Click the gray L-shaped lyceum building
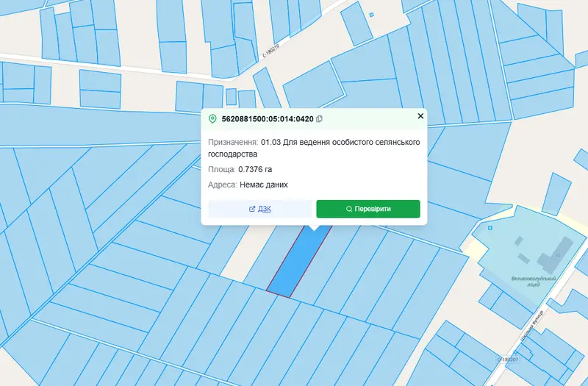The image size is (588, 386). point(556,252)
